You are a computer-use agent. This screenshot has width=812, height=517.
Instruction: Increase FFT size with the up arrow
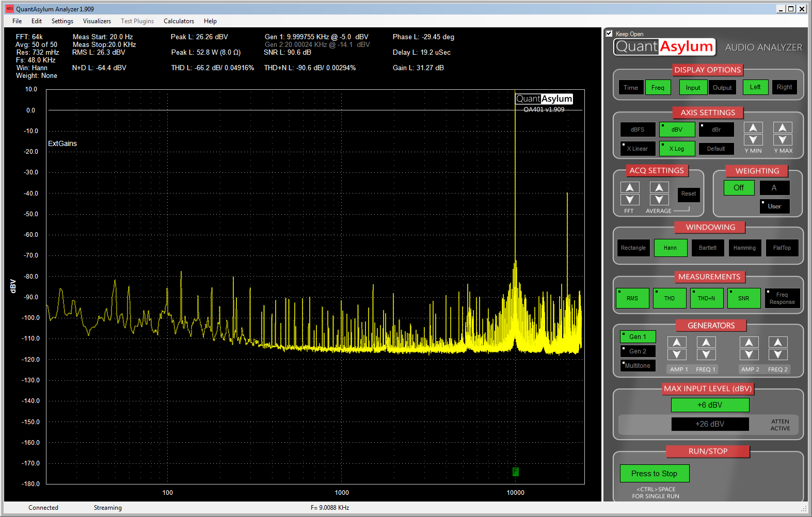(630, 187)
